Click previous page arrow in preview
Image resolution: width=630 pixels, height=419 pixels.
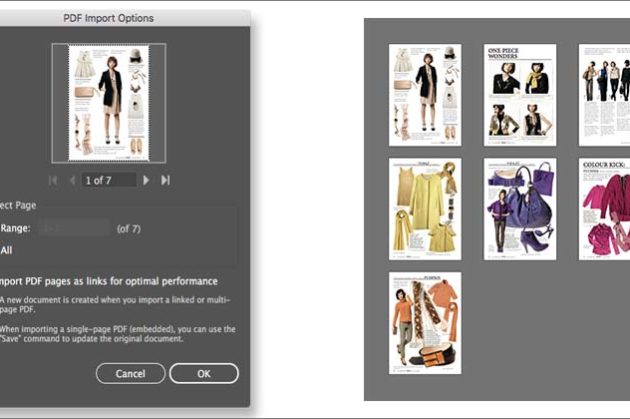[71, 180]
